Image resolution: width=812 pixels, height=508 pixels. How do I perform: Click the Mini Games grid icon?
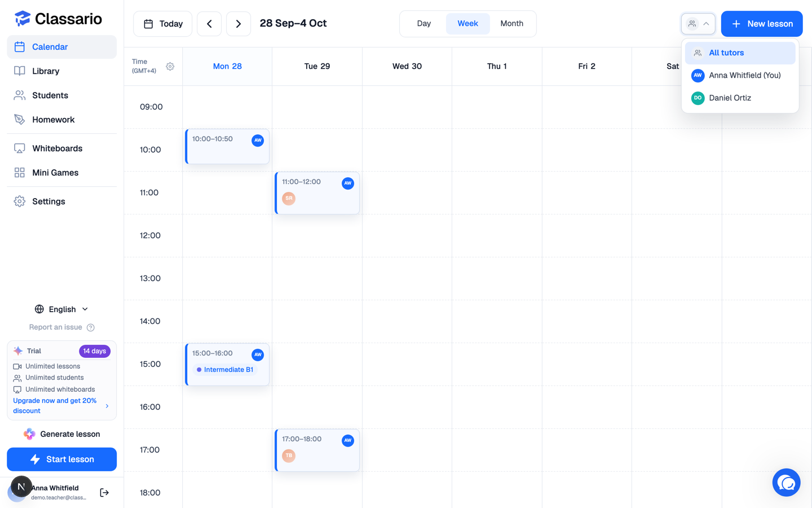[x=20, y=173]
